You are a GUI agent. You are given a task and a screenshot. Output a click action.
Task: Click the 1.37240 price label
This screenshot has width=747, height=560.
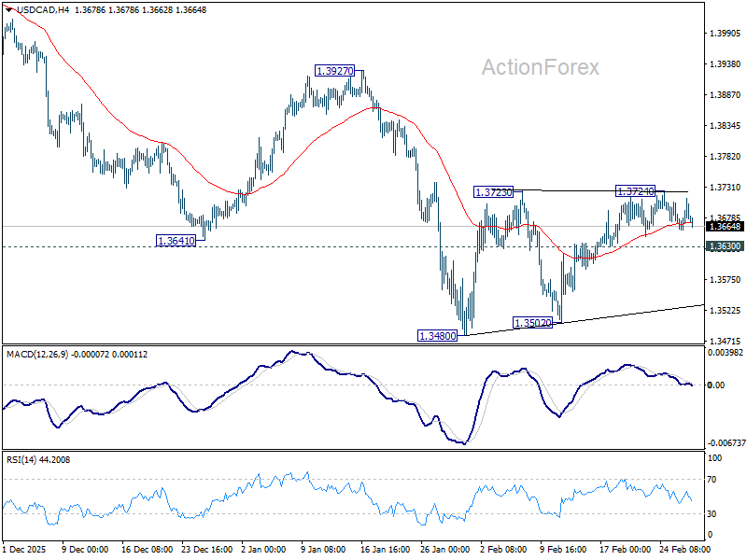[636, 191]
